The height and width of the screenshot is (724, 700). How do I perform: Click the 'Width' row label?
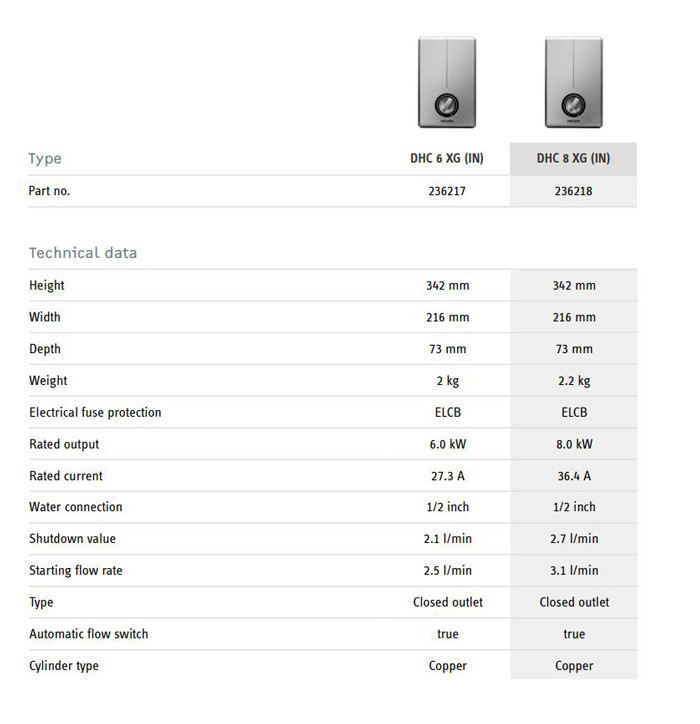45,317
